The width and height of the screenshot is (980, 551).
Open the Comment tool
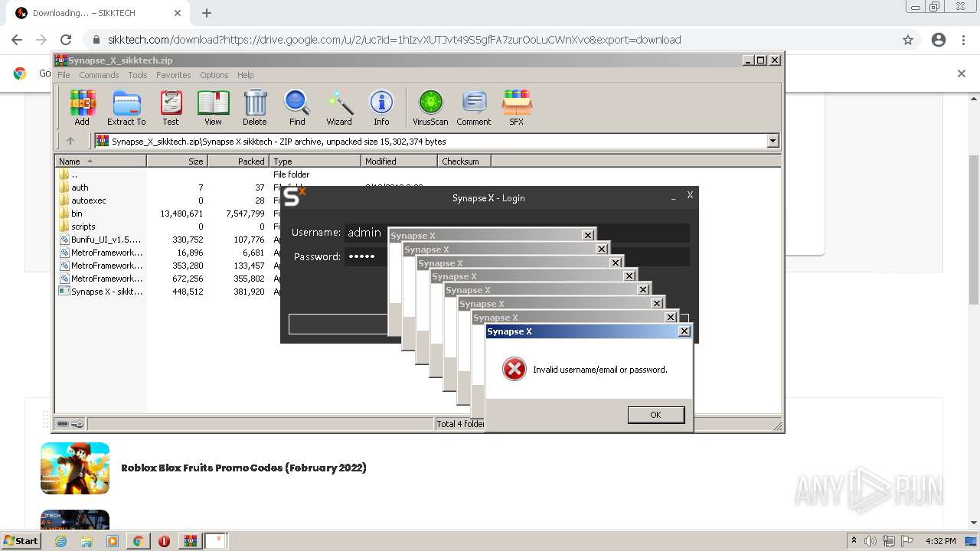tap(474, 107)
